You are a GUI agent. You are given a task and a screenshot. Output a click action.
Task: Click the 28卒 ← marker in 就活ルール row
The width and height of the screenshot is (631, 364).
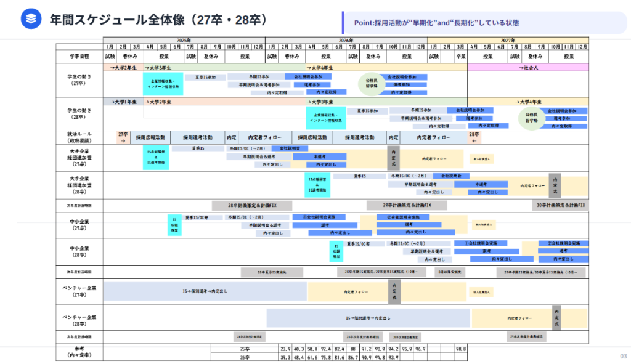point(474,137)
